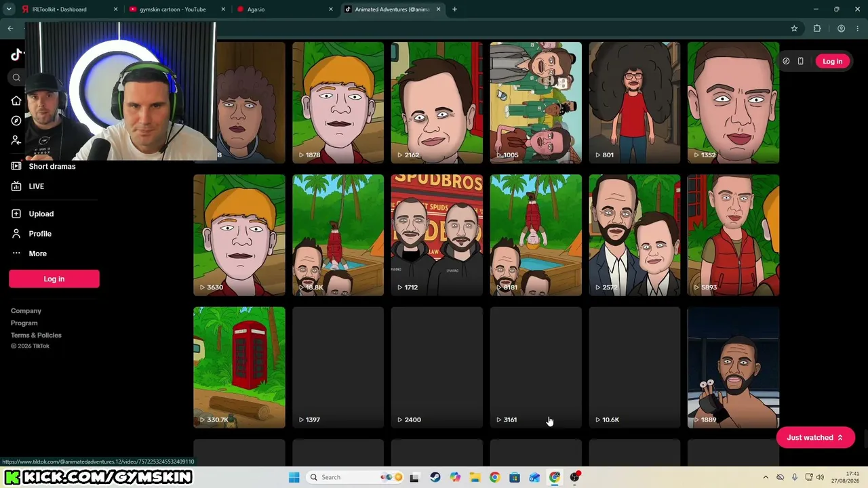Click the microphone icon in system tray
The image size is (868, 488).
click(x=794, y=477)
